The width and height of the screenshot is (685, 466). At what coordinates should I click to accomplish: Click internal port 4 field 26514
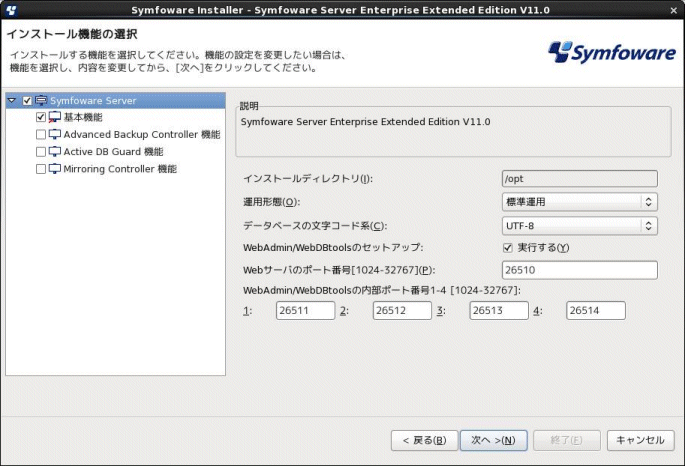tap(596, 311)
